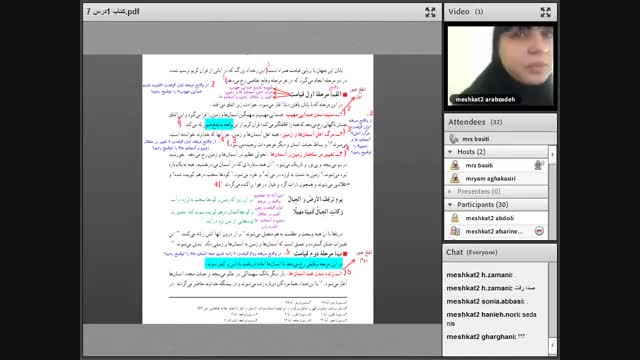Click the participant icon for meshkat2 abdoli
Viewport: 640px width, 360px height.
coord(455,218)
